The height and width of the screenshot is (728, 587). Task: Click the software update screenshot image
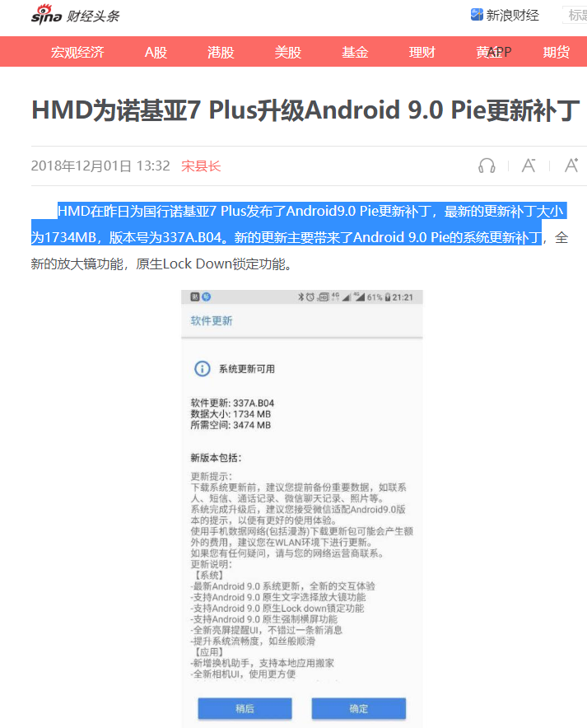(x=302, y=509)
